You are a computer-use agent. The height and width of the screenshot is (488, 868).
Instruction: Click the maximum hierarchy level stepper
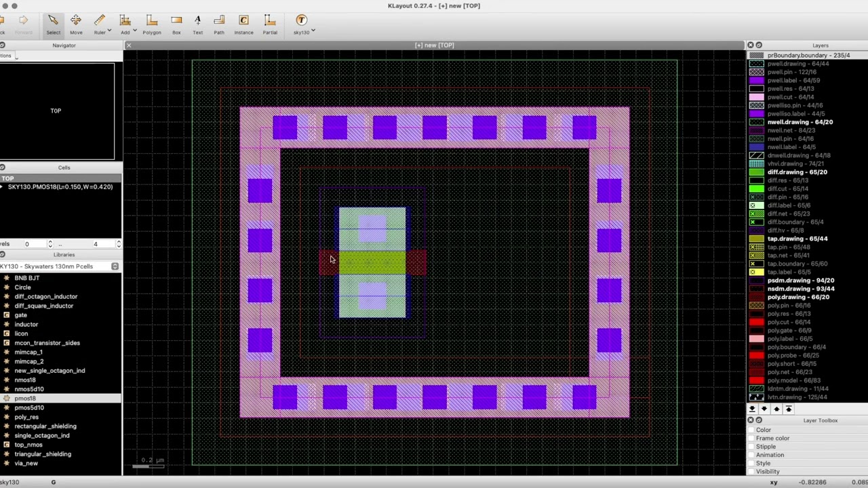point(119,244)
